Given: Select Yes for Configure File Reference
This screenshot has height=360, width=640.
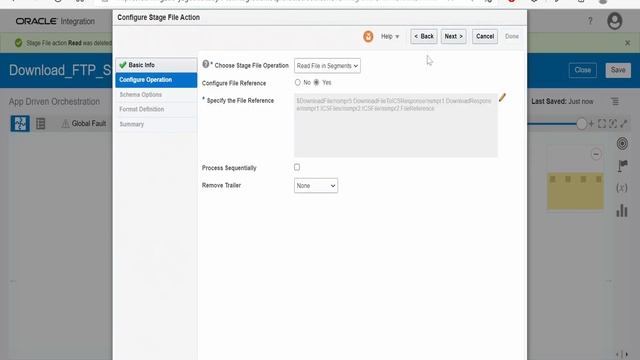Looking at the screenshot, I should click(316, 82).
